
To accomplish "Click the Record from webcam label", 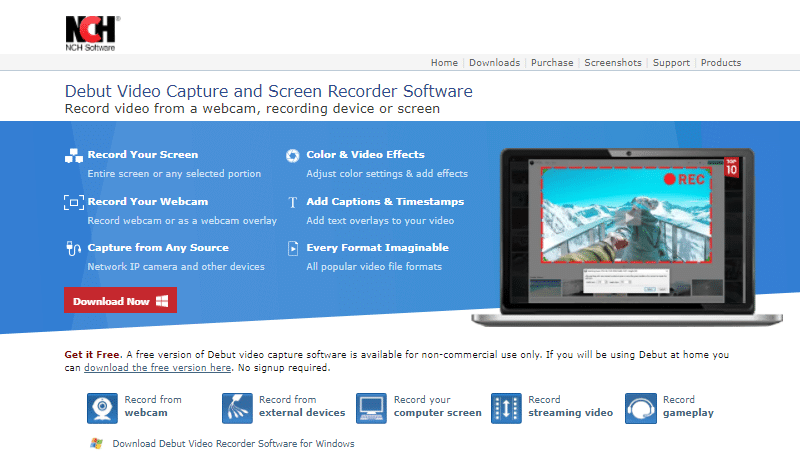I will (153, 407).
